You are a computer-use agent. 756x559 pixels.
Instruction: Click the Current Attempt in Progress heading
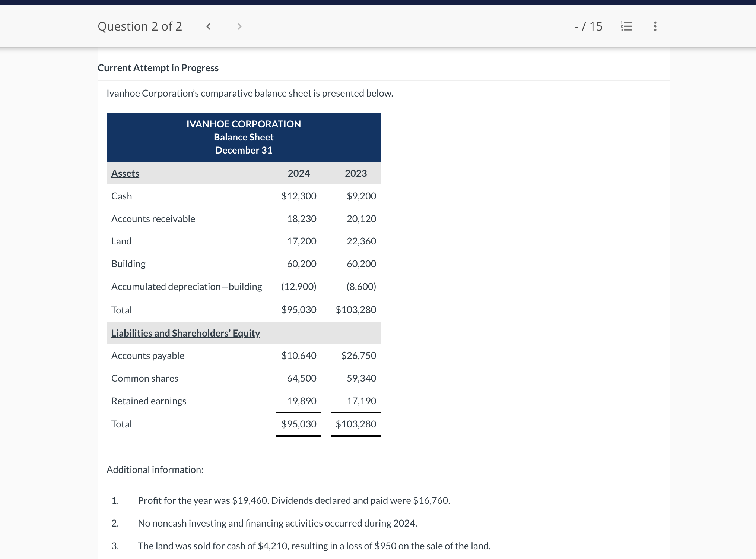tap(158, 67)
